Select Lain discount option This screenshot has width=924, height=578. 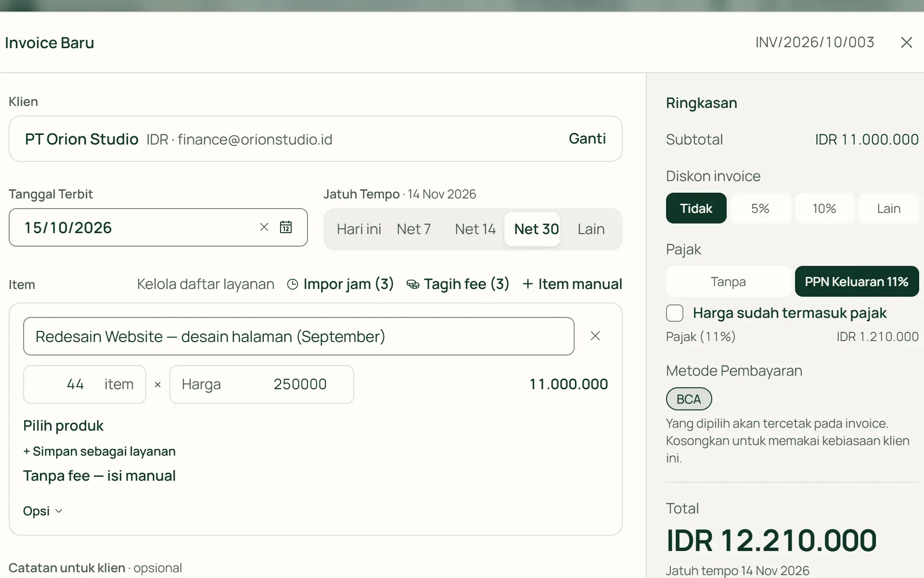pyautogui.click(x=889, y=208)
